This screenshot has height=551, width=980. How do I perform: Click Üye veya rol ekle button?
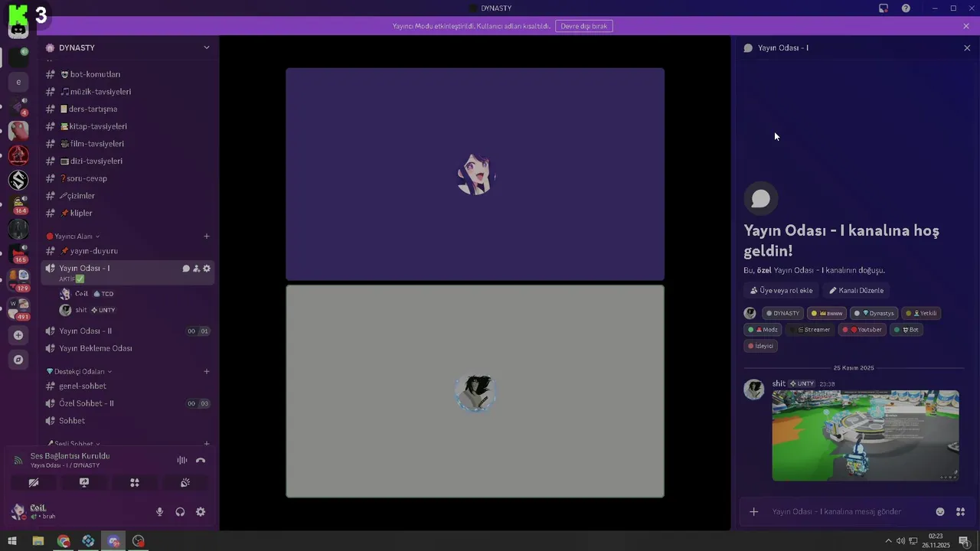click(x=782, y=291)
